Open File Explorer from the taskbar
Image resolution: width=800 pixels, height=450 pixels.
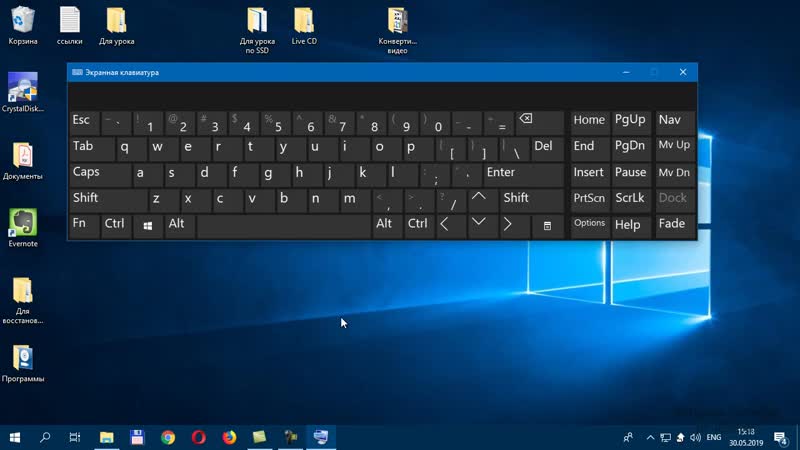tap(107, 437)
